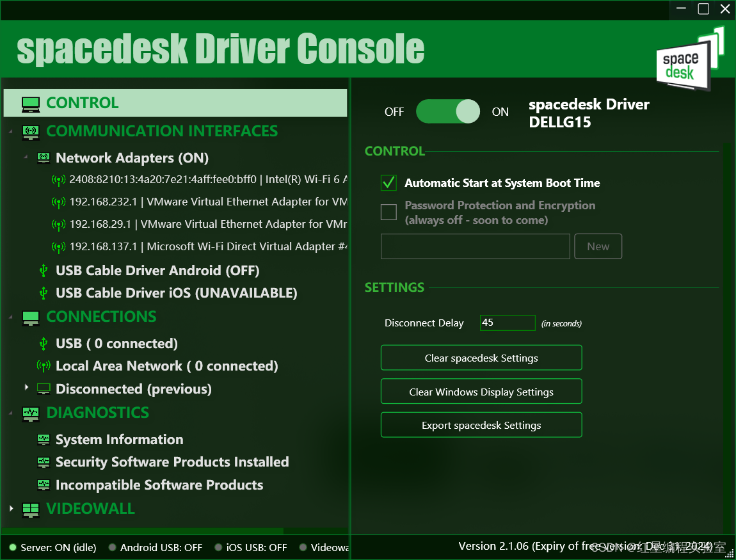This screenshot has height=560, width=736.
Task: Click the Videowall status indicator dot
Action: pos(303,547)
